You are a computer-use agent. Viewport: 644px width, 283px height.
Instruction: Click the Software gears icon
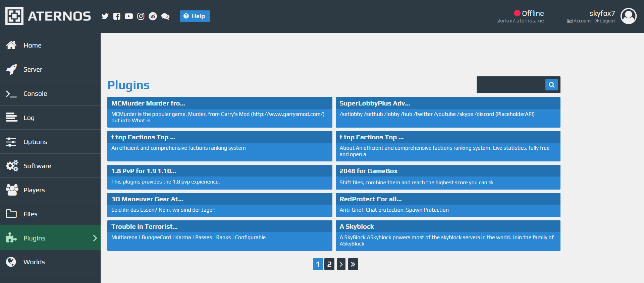click(12, 165)
